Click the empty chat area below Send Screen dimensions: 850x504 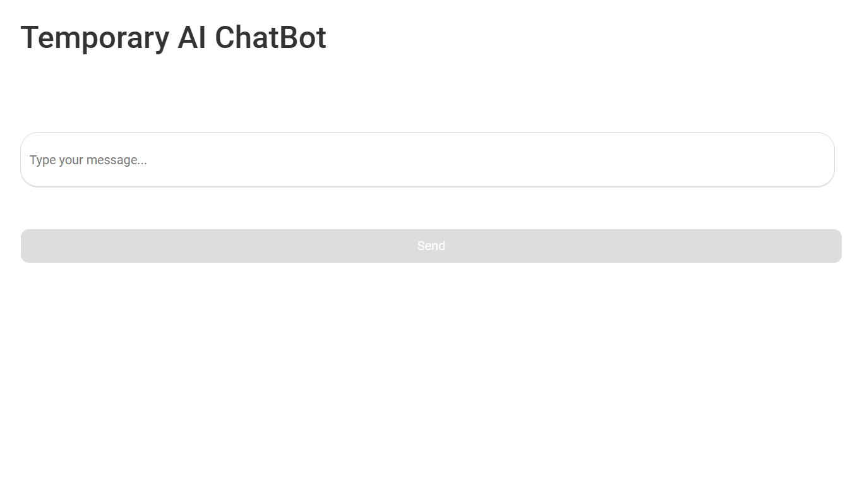click(431, 379)
